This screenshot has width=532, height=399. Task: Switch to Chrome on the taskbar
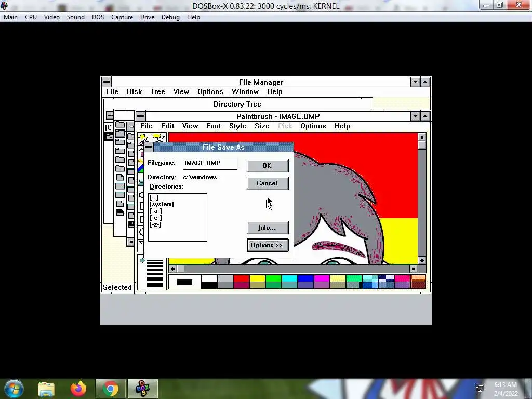(111, 389)
